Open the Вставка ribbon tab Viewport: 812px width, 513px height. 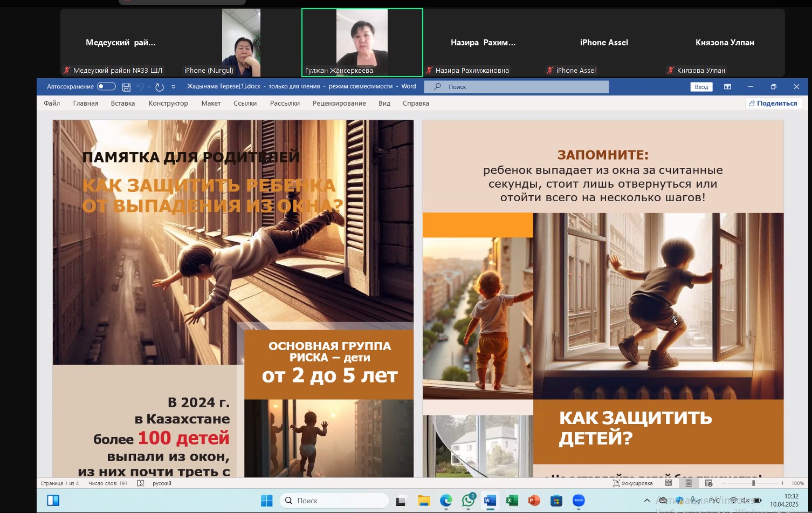(x=122, y=103)
